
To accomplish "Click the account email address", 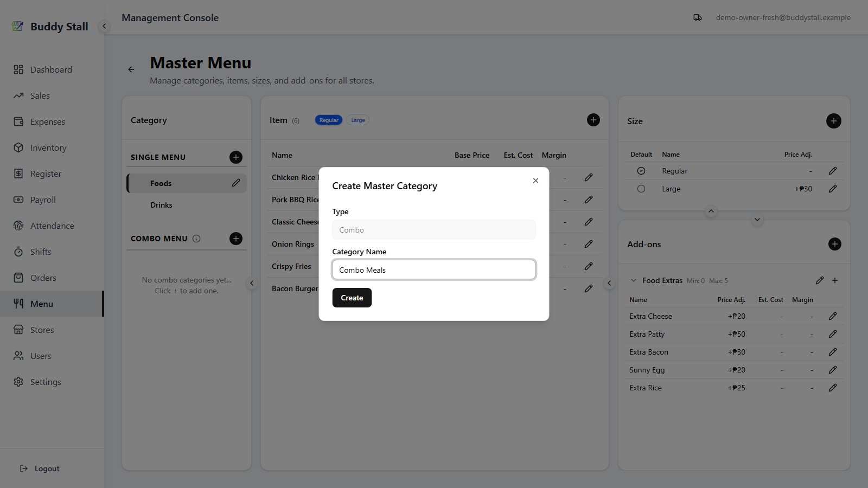I will click(x=783, y=17).
